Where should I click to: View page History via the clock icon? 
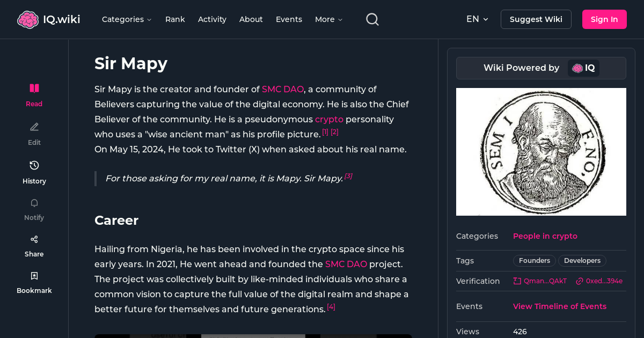(x=34, y=165)
